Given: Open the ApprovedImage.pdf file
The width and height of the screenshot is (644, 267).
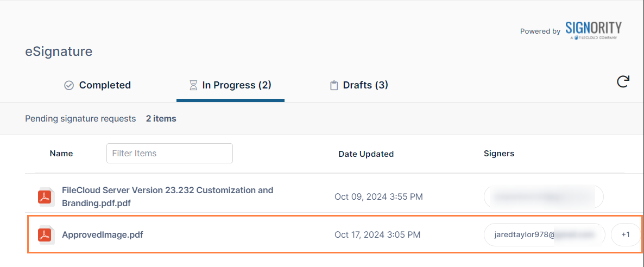Looking at the screenshot, I should [x=103, y=235].
